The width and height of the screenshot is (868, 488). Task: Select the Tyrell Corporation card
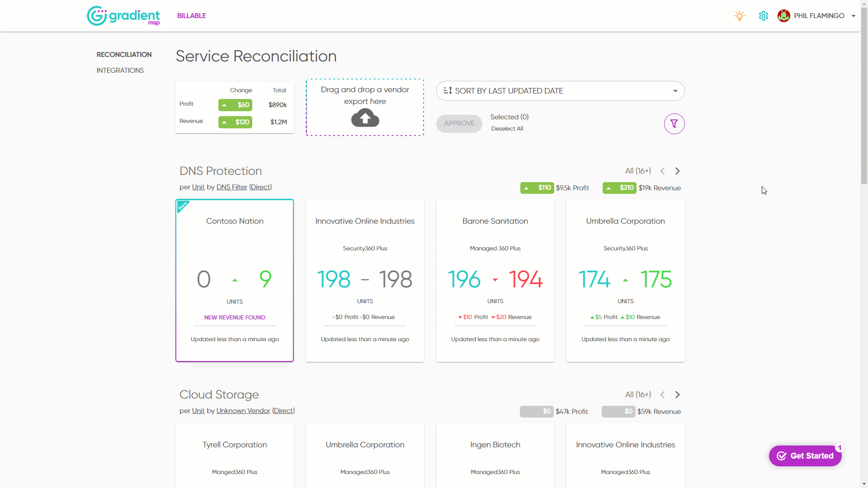click(235, 455)
